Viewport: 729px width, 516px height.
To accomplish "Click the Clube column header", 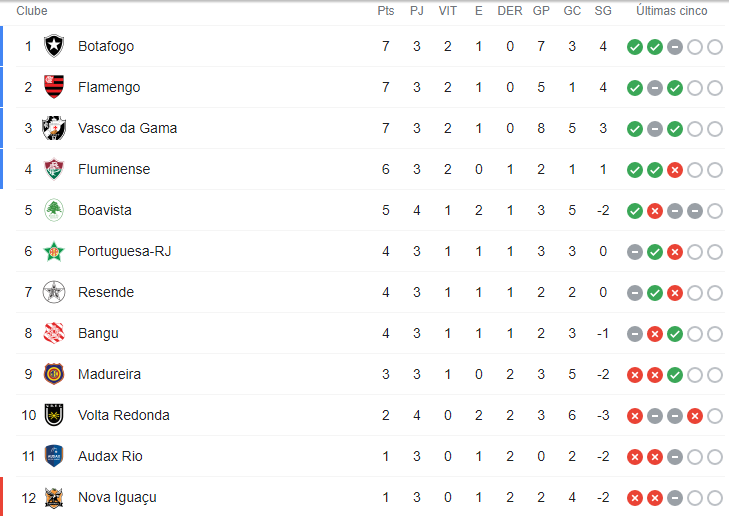I will coord(32,11).
